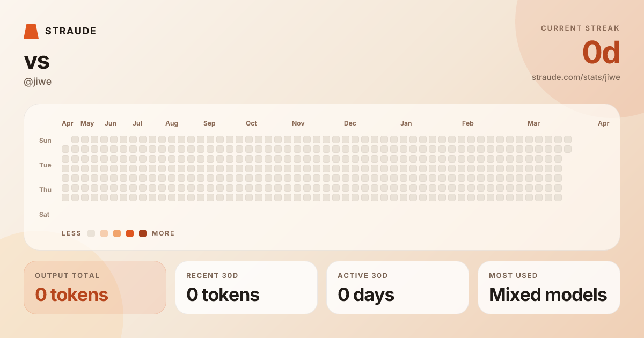The height and width of the screenshot is (338, 644).
Task: Click the @jiwe username handle
Action: 38,82
